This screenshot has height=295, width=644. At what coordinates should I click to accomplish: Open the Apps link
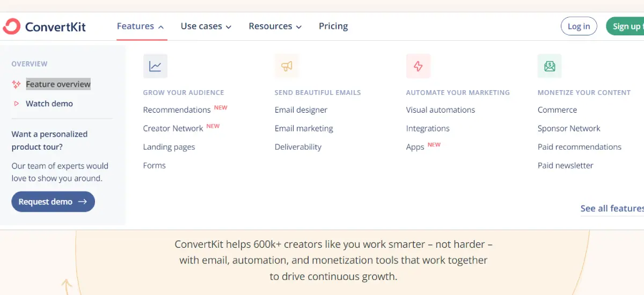tap(415, 147)
